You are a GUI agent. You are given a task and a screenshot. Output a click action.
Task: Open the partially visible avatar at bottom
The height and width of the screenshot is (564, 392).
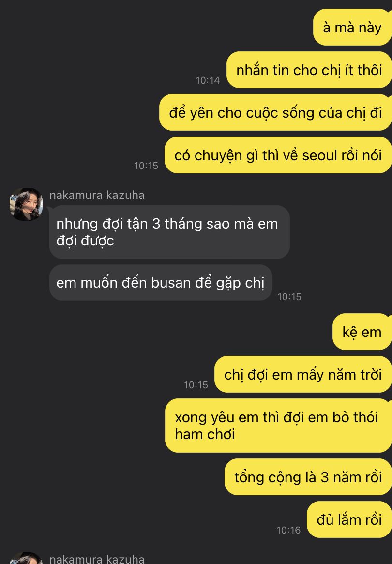(x=26, y=558)
